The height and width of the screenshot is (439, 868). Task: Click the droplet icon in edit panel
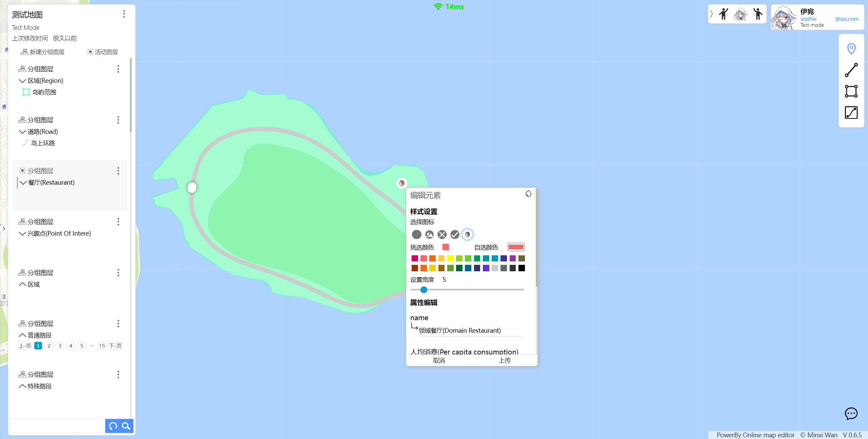[x=528, y=194]
